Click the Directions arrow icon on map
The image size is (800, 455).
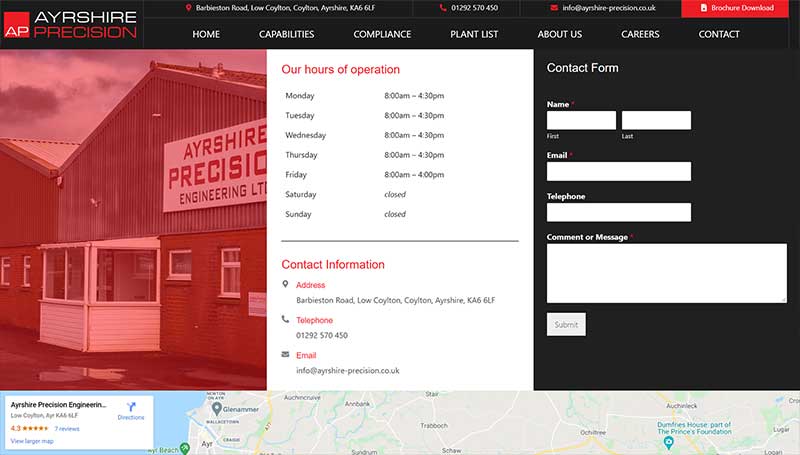point(131,407)
